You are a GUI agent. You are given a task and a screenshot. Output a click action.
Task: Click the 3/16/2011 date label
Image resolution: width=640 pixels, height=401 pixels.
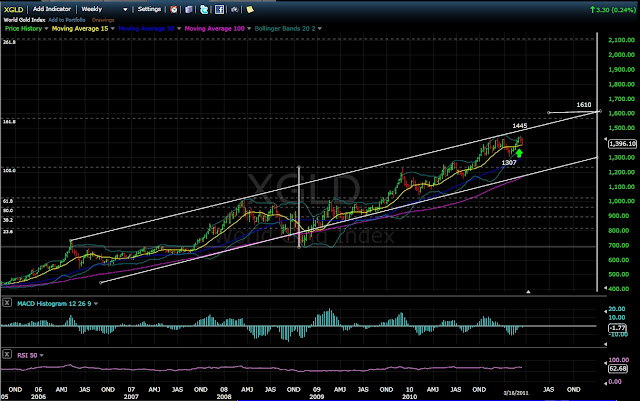[516, 393]
